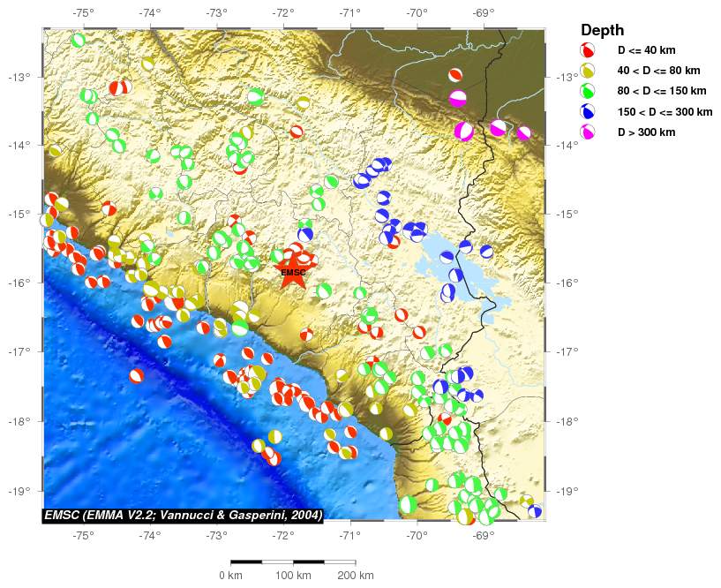Click the Depth legend title
Image resolution: width=721 pixels, height=588 pixels.
(603, 29)
